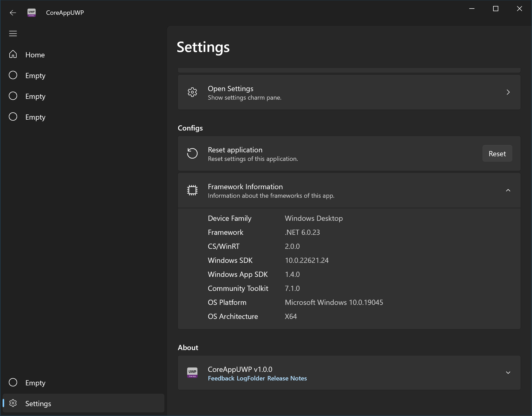Select the second Empty radio item

pos(13,96)
